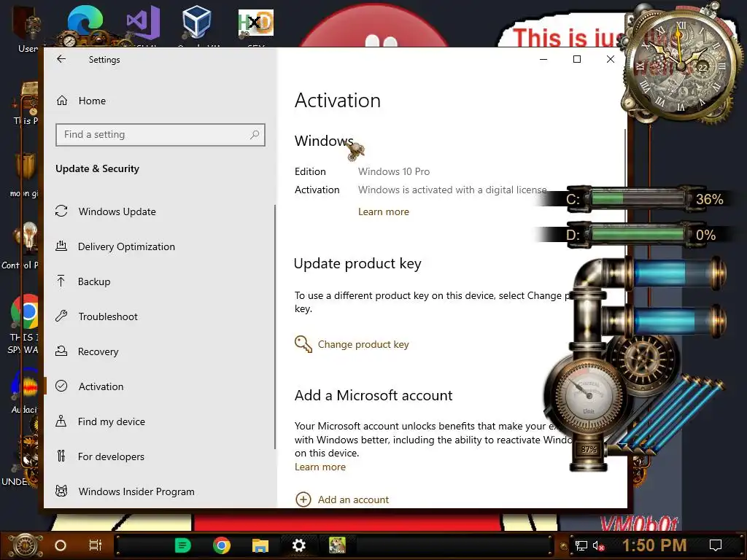Screen dimensions: 747x560
Task: Open the VirtualBox cube desktop shortcut
Action: [x=196, y=23]
